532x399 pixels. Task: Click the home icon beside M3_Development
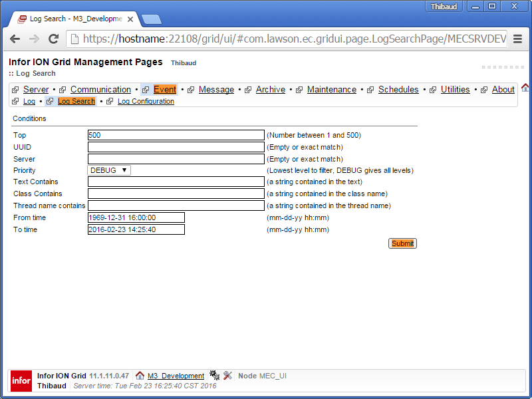[140, 376]
